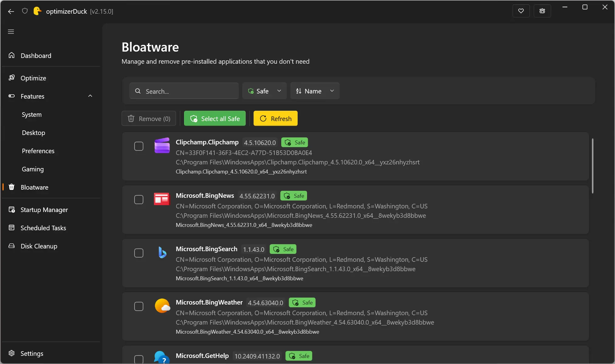Click BingSearch version 1.1.43.0
The width and height of the screenshot is (615, 364).
[x=254, y=249]
